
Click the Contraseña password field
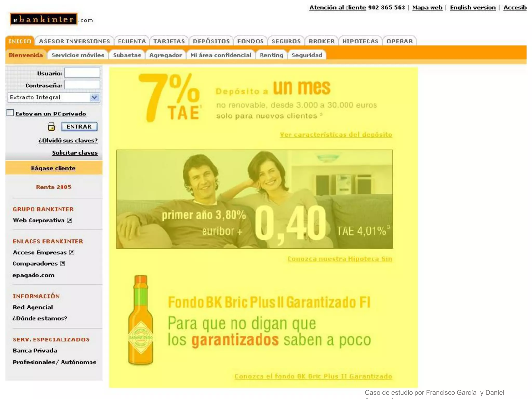pos(82,85)
